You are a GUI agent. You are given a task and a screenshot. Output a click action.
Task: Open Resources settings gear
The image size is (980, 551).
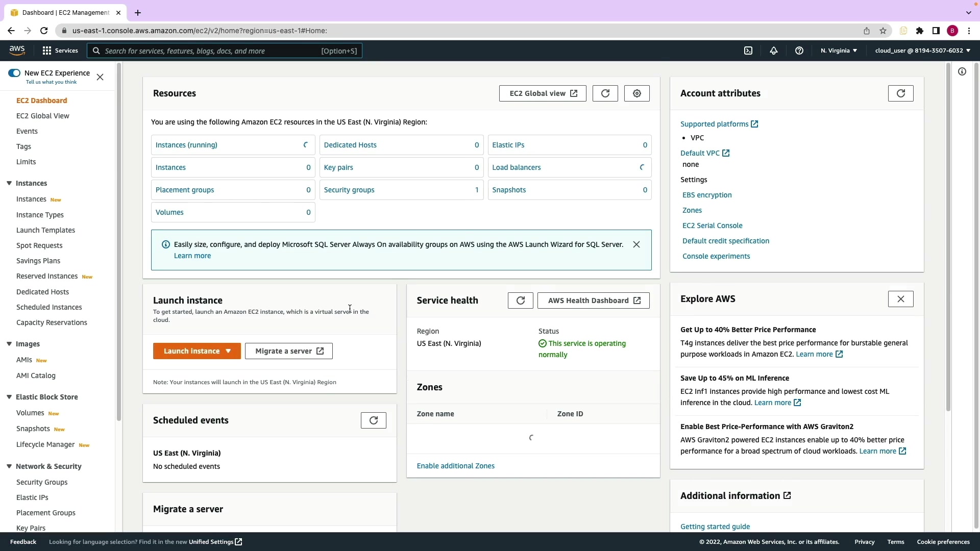[637, 93]
